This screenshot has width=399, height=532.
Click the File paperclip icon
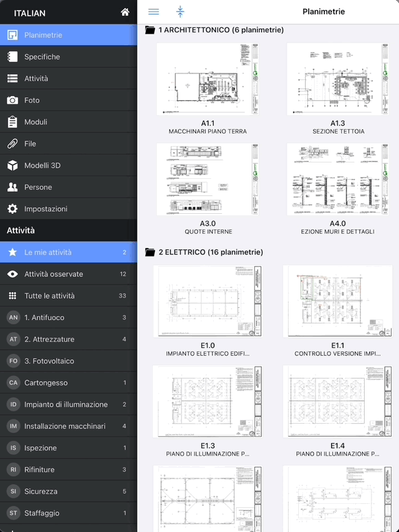[x=12, y=143]
